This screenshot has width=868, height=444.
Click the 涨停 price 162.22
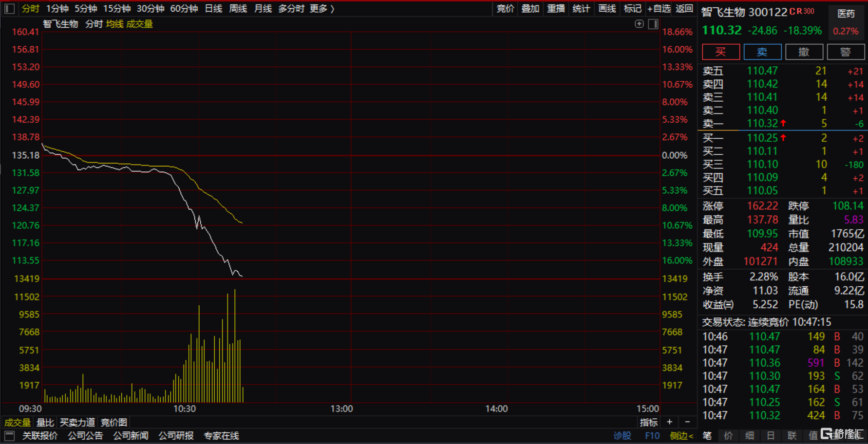point(762,206)
